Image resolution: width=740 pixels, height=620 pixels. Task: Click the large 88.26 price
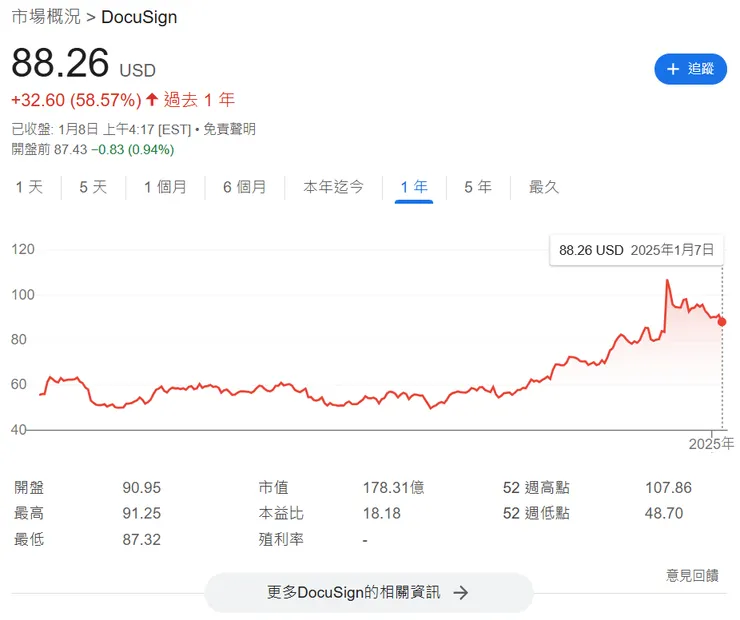click(x=60, y=63)
